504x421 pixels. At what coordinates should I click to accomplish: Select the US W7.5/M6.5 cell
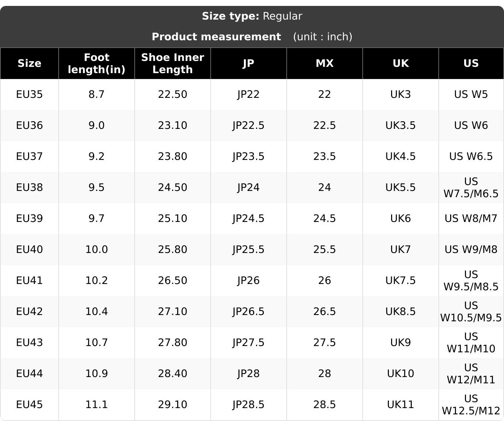click(471, 188)
